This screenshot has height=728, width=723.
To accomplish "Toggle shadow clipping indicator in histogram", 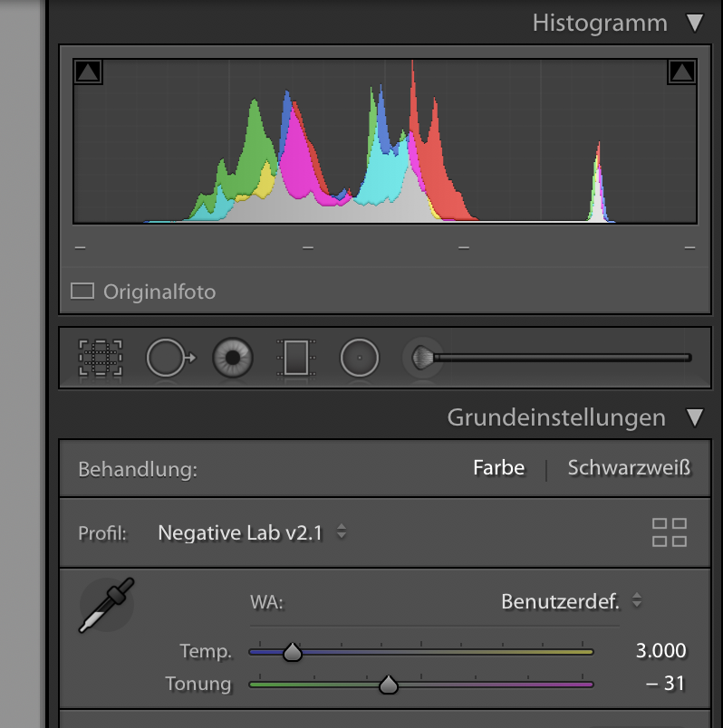I will 88,72.
